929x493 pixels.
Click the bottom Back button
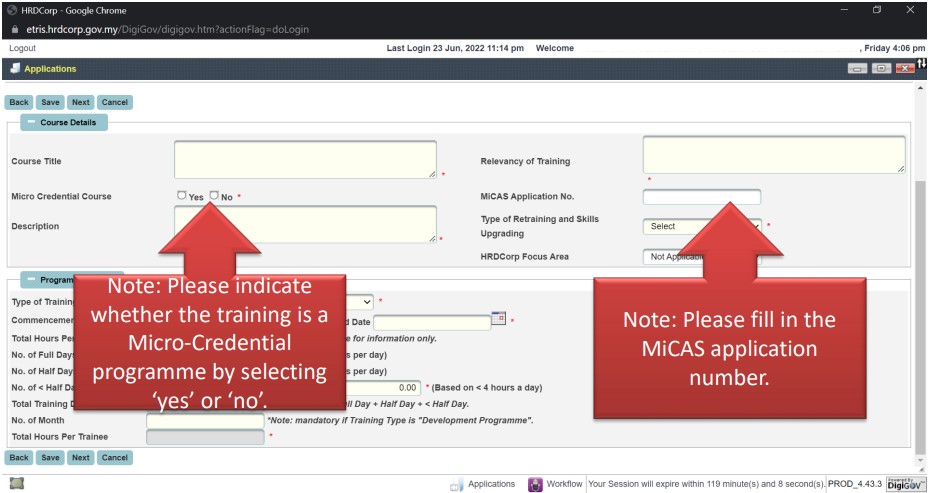tap(18, 458)
